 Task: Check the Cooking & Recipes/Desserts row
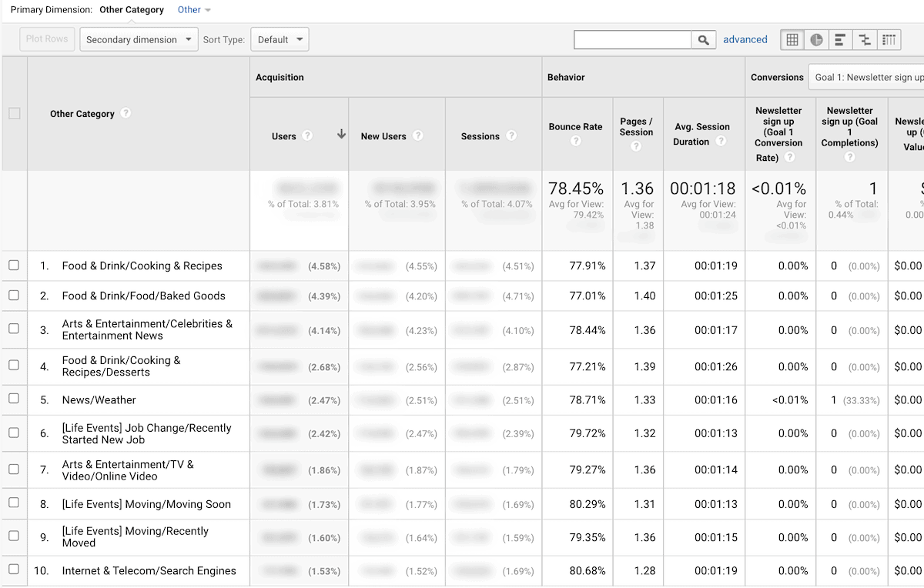click(14, 366)
